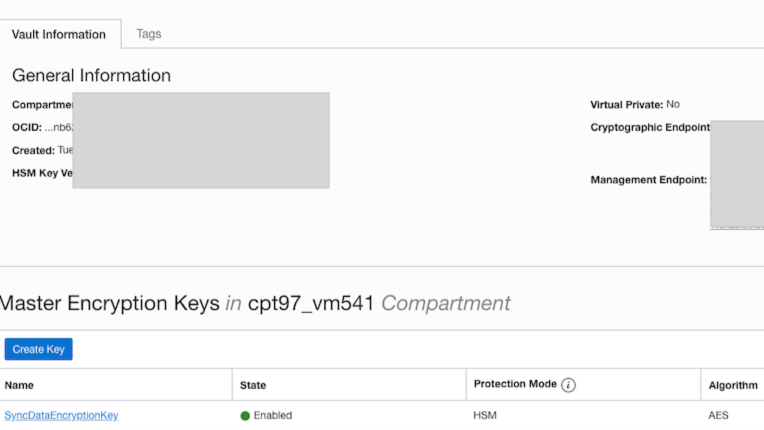Screen dimensions: 764x430
Task: Open the SyncDataEncryptionKey link
Action: (x=61, y=415)
